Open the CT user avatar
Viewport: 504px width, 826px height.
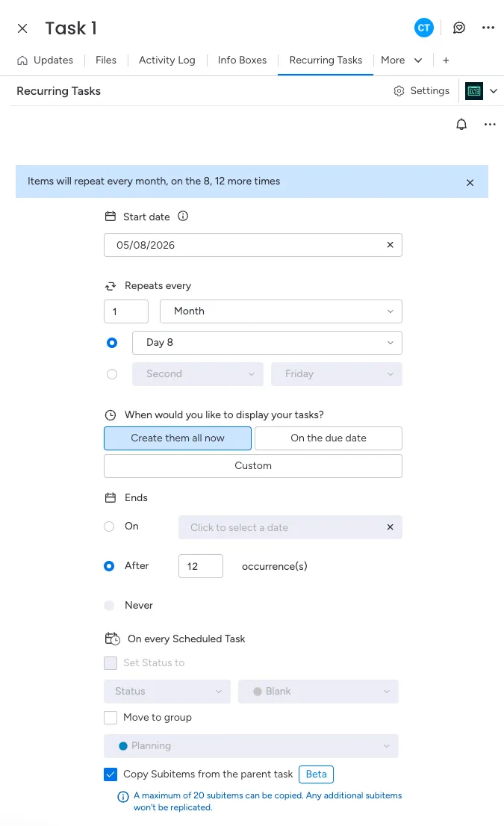click(424, 28)
